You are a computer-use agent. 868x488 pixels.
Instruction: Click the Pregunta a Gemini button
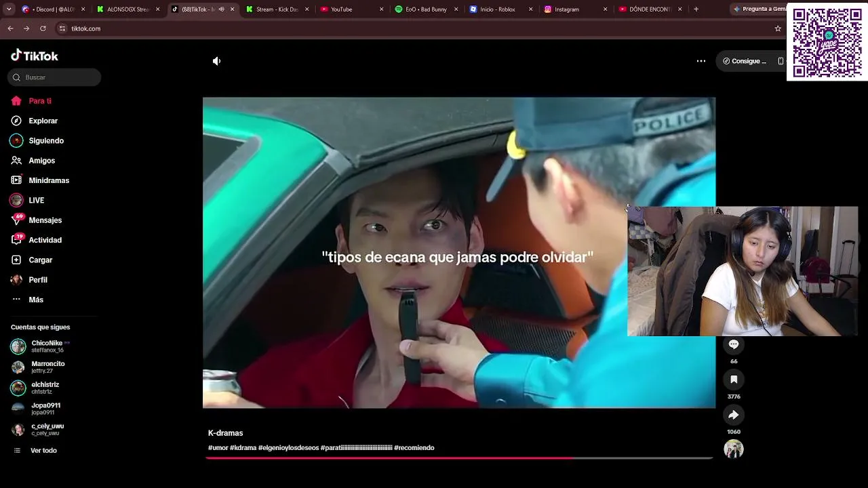pos(759,9)
